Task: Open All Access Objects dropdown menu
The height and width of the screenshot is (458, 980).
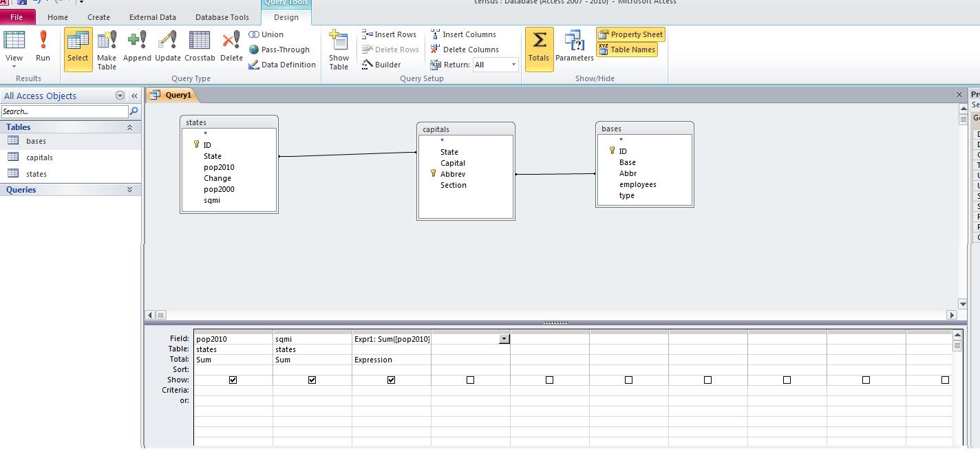Action: tap(120, 96)
